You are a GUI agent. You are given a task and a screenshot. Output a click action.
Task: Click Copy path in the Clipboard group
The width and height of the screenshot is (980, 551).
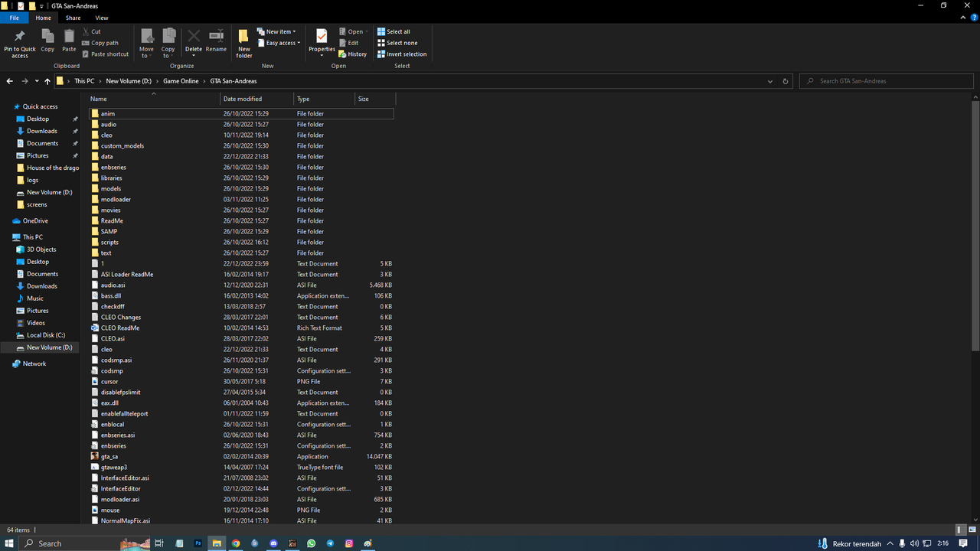100,43
